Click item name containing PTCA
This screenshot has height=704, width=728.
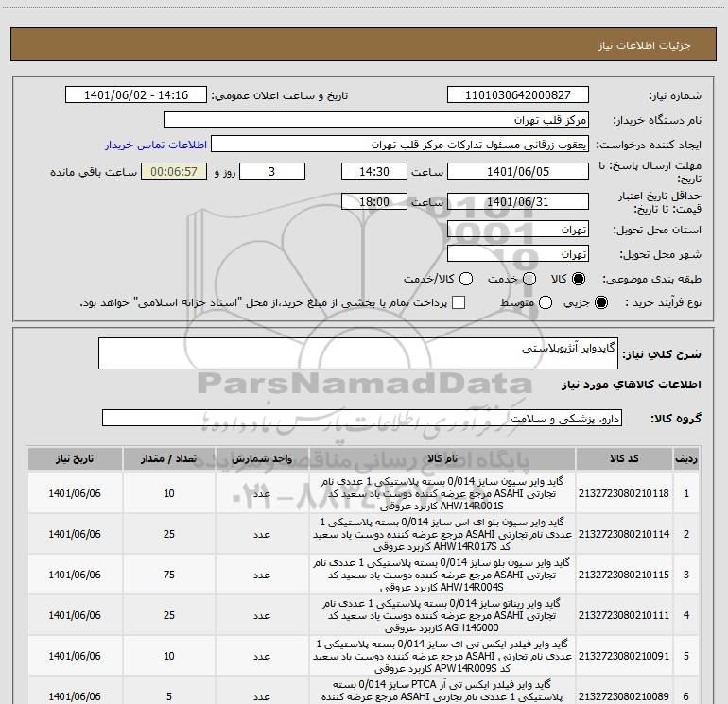click(442, 691)
